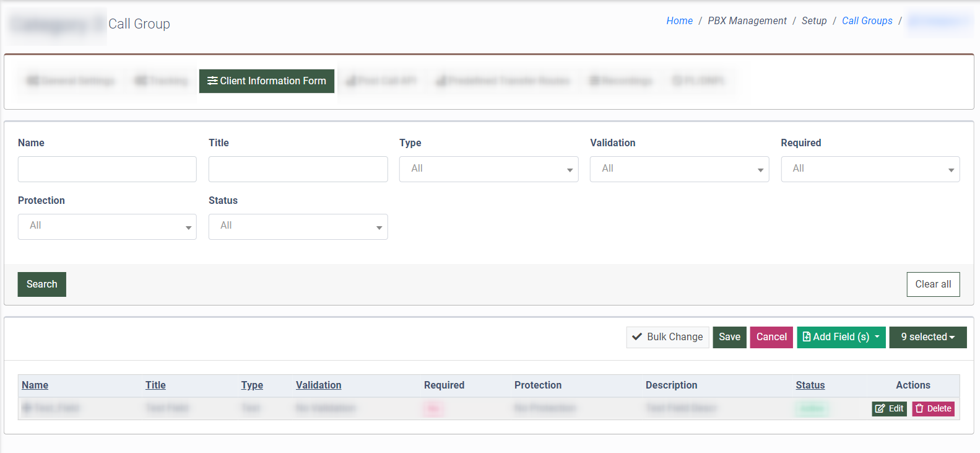Click the trash icon on the Delete button

[x=919, y=408]
